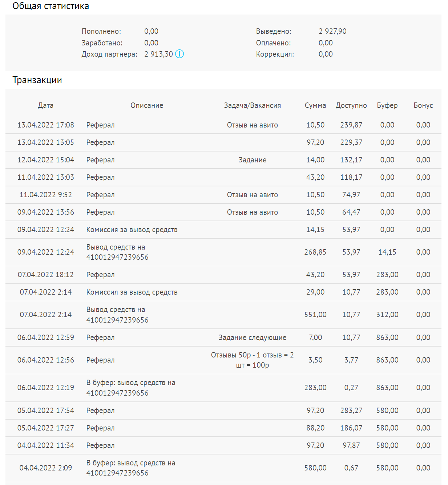The width and height of the screenshot is (448, 485).
Task: Click the 'Задача/Вакансия' column header
Action: [x=252, y=105]
